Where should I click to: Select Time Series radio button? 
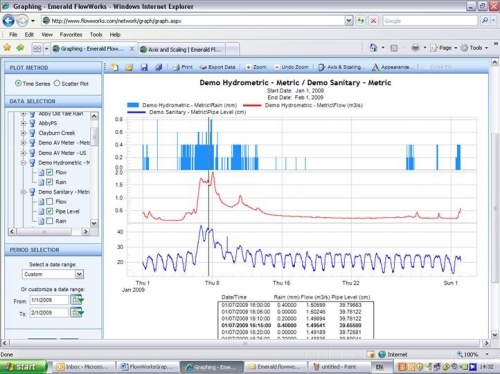tap(18, 83)
